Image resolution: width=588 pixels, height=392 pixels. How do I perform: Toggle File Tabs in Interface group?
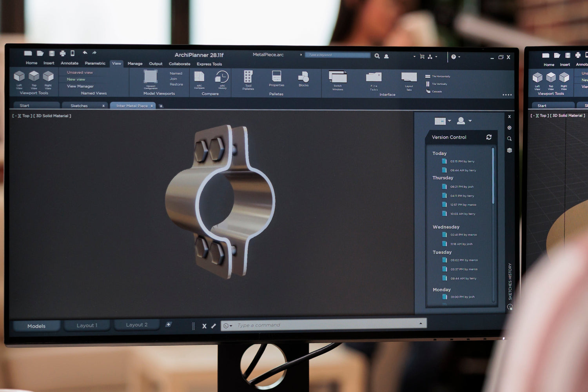374,77
